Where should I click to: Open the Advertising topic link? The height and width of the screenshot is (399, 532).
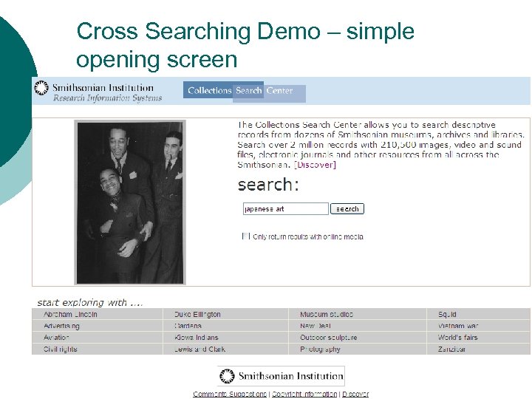click(61, 326)
